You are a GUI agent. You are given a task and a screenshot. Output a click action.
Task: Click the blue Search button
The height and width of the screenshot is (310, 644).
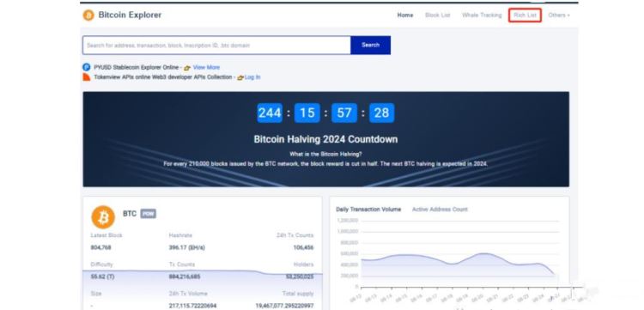[370, 46]
